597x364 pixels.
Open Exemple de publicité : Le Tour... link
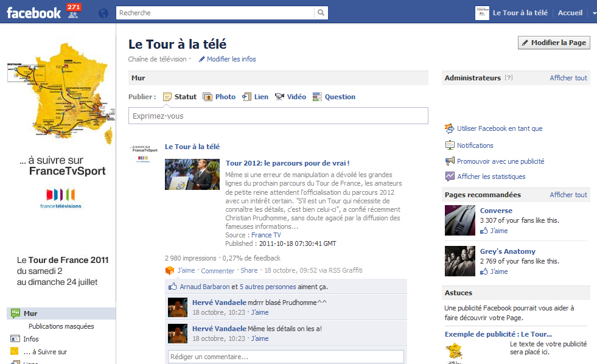coord(498,334)
